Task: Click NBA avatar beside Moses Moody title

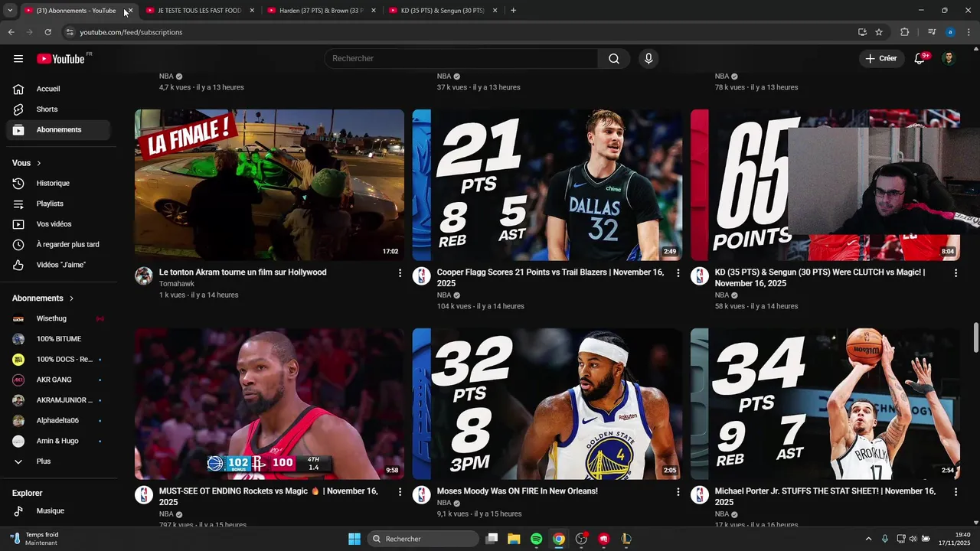Action: point(422,495)
